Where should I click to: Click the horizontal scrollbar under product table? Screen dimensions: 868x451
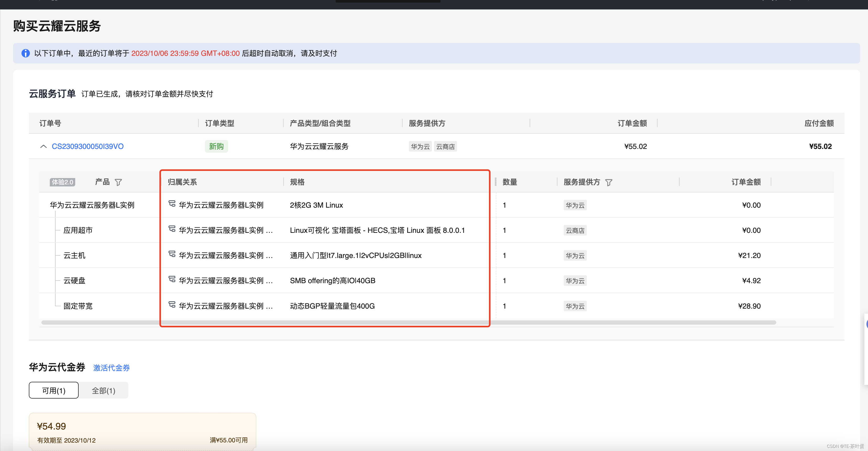point(408,323)
